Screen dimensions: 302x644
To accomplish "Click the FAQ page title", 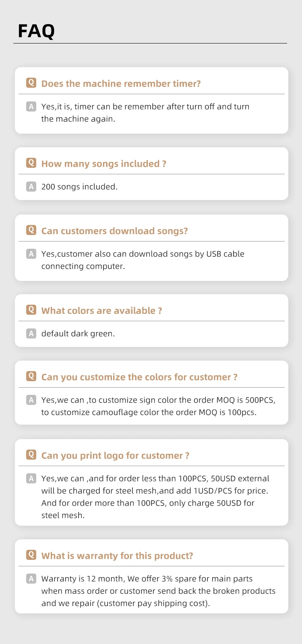I will click(x=36, y=31).
